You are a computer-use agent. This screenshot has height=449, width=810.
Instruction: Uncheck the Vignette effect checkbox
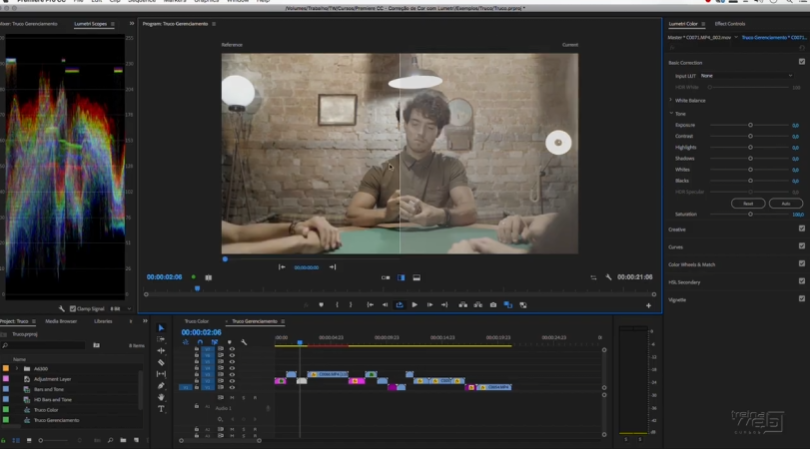coord(802,298)
